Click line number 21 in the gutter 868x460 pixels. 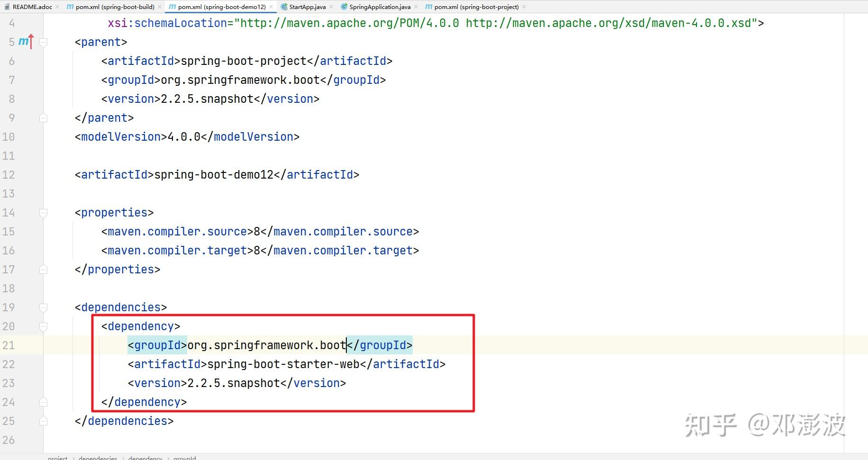tap(9, 345)
